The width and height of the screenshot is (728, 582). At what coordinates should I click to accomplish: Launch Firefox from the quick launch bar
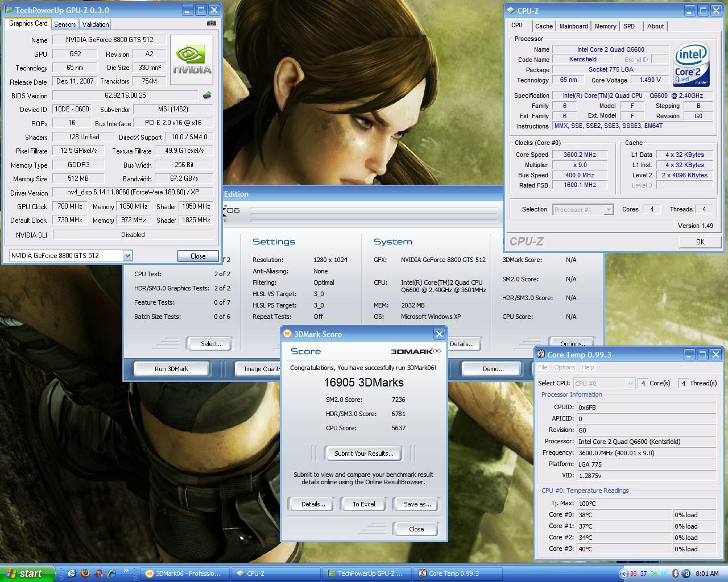pos(85,573)
